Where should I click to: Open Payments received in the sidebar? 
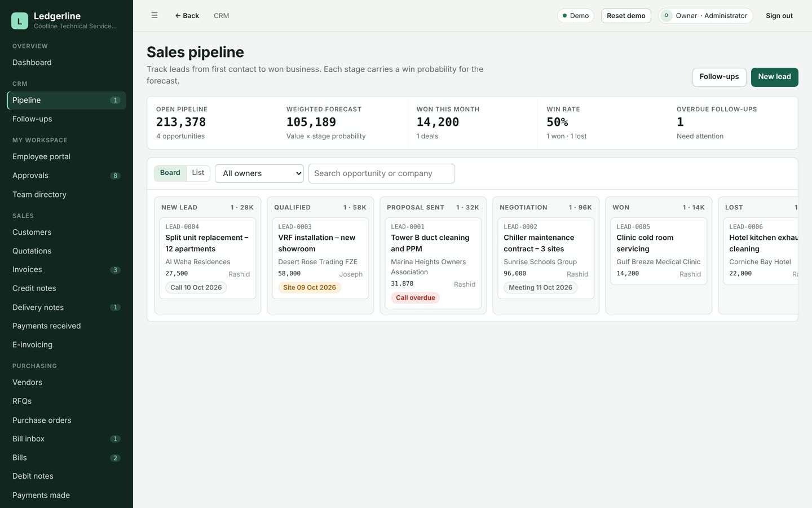tap(67, 326)
